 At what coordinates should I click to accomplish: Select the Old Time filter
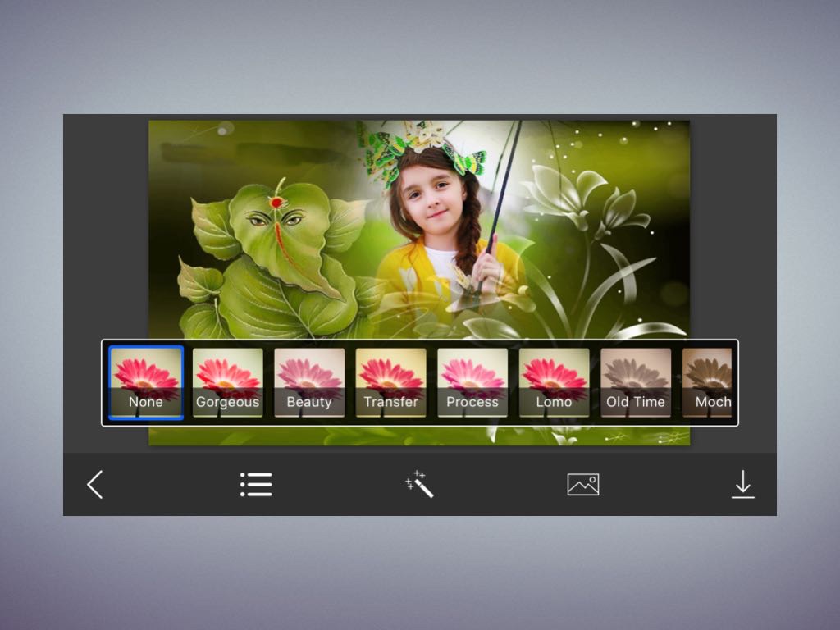[x=636, y=382]
